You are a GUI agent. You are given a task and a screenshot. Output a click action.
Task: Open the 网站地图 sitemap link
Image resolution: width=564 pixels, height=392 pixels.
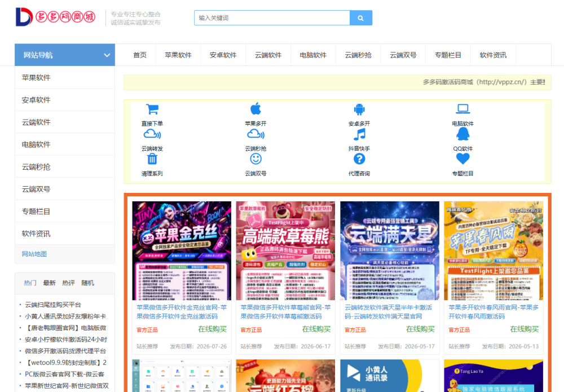(34, 254)
